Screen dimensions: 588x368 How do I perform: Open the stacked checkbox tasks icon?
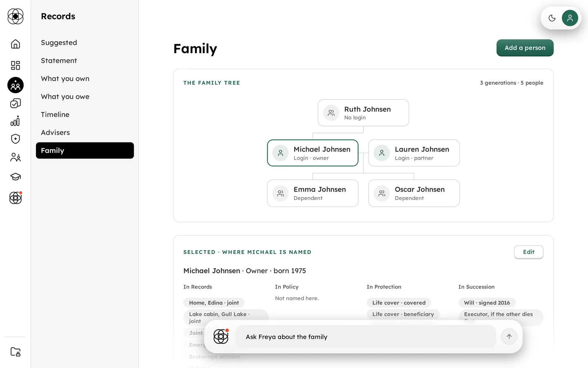tap(15, 103)
